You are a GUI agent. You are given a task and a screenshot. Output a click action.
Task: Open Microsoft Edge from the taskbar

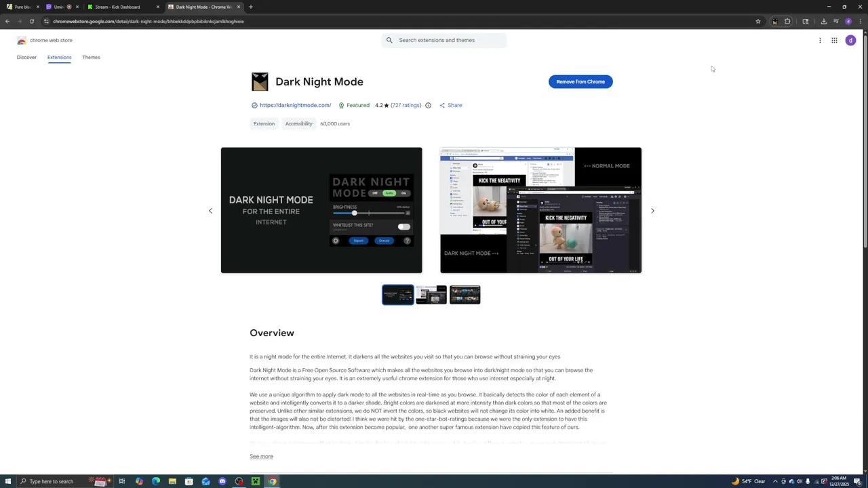click(x=156, y=481)
